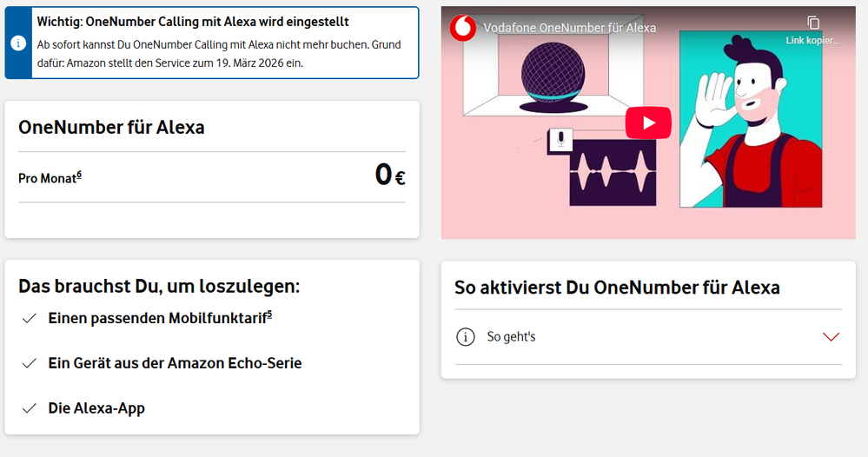The image size is (868, 457).
Task: Click 'Die Alexa-App' list item
Action: tap(96, 408)
